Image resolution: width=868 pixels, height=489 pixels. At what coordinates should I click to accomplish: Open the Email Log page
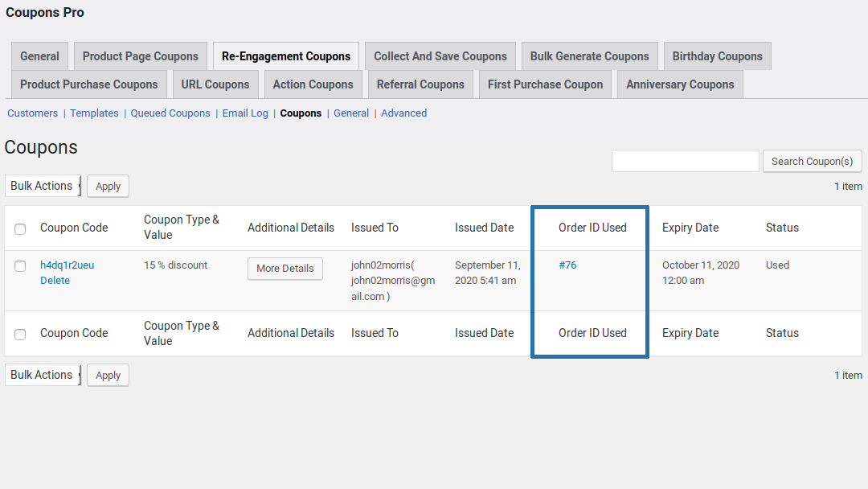click(x=244, y=113)
